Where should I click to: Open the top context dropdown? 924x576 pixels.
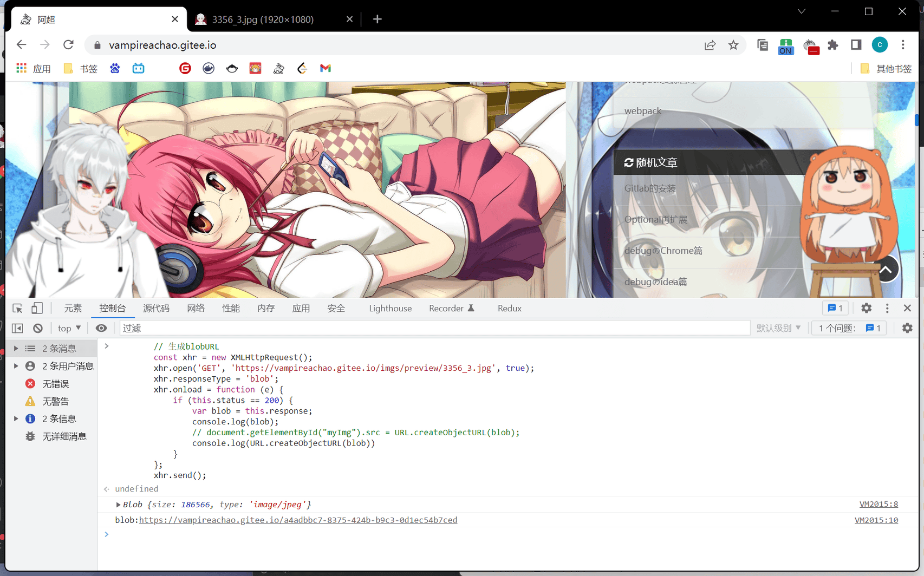[x=69, y=328]
